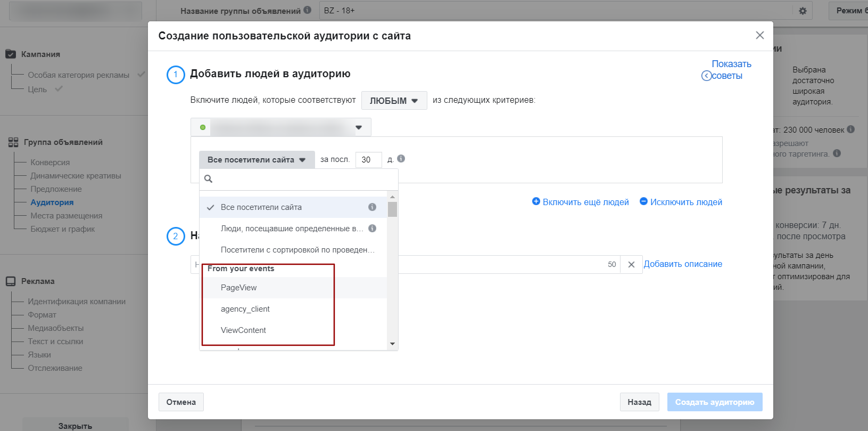Click info icon beside 'Люди, посещавшие определенные' option

[x=372, y=229]
